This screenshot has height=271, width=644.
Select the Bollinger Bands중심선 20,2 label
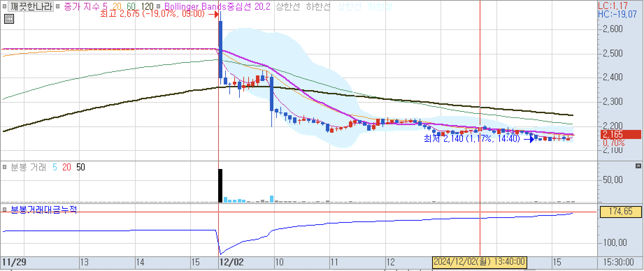217,6
